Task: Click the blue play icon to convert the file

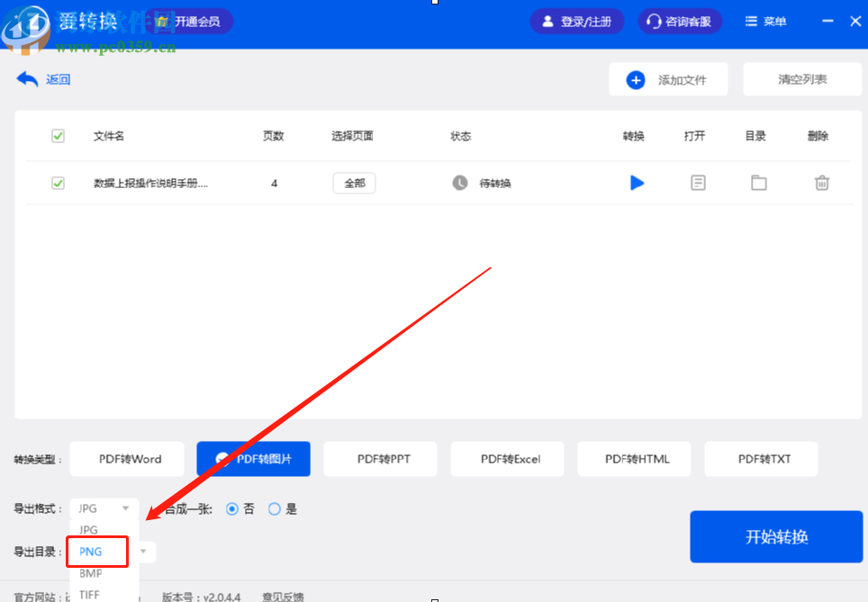Action: (x=637, y=183)
